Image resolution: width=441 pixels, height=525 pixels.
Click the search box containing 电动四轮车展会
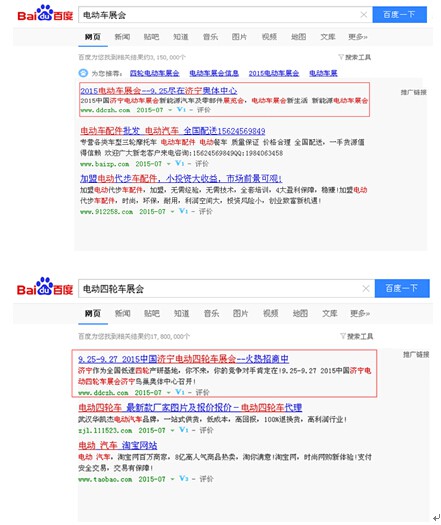[x=226, y=288]
